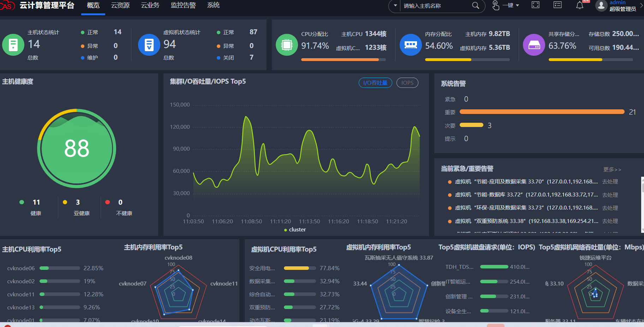Click the 次要 alarm yellow bar
Screen dimensions: 644x327
(x=471, y=125)
